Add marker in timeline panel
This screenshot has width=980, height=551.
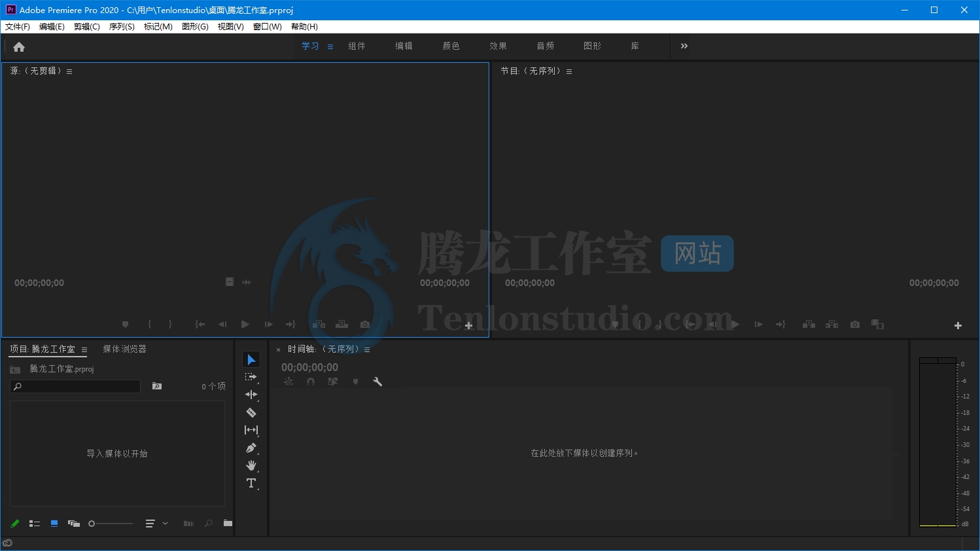[355, 382]
